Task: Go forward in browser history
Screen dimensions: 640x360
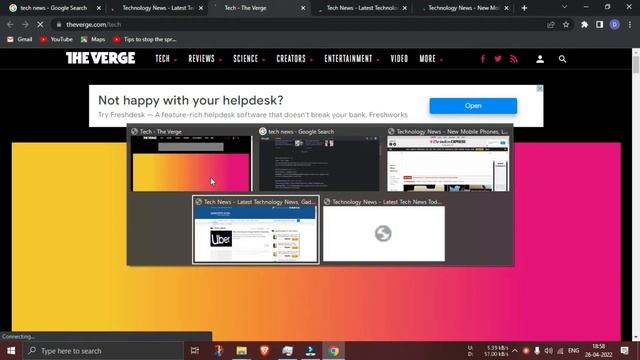Action: click(25, 24)
